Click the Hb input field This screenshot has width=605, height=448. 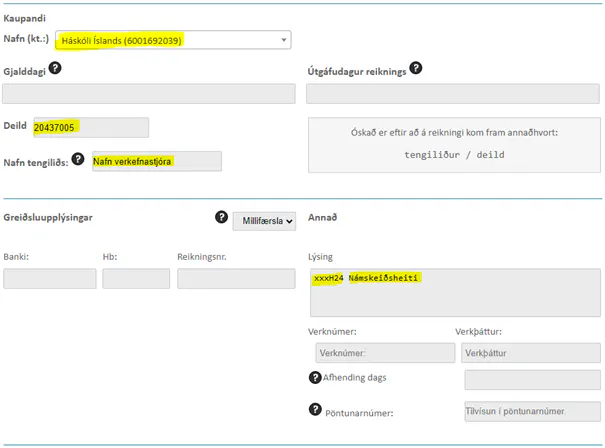tap(136, 279)
